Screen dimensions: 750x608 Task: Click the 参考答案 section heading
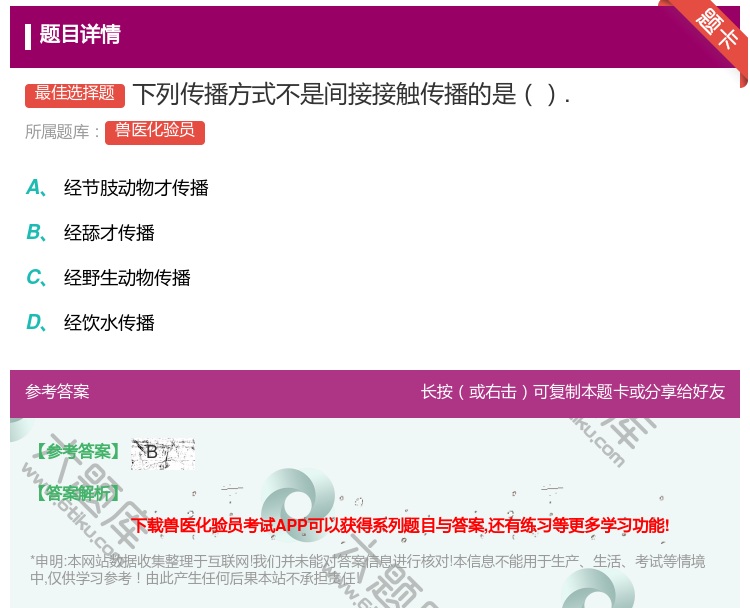57,392
